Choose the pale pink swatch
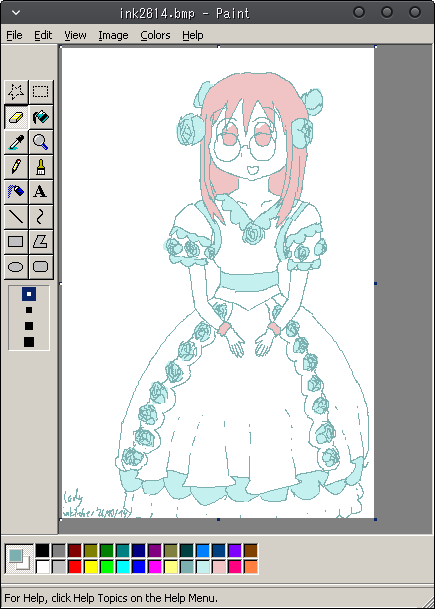The width and height of the screenshot is (435, 609). (218, 567)
